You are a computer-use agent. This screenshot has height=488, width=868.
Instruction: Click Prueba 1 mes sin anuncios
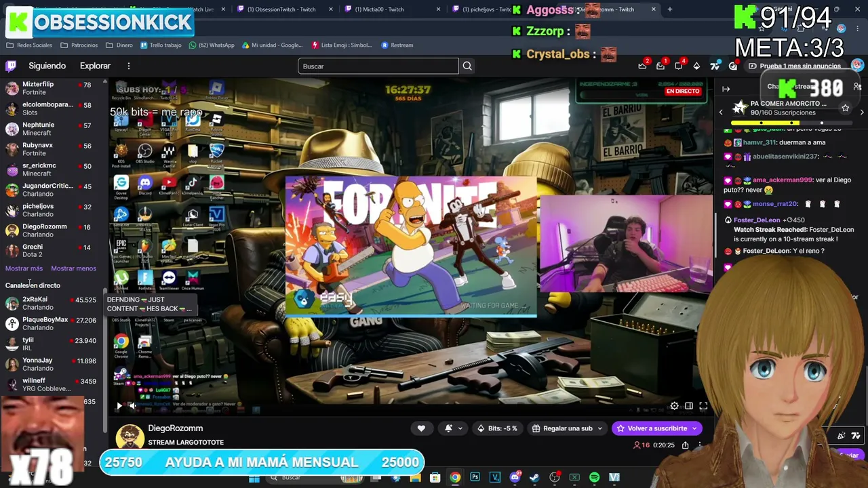coord(794,66)
